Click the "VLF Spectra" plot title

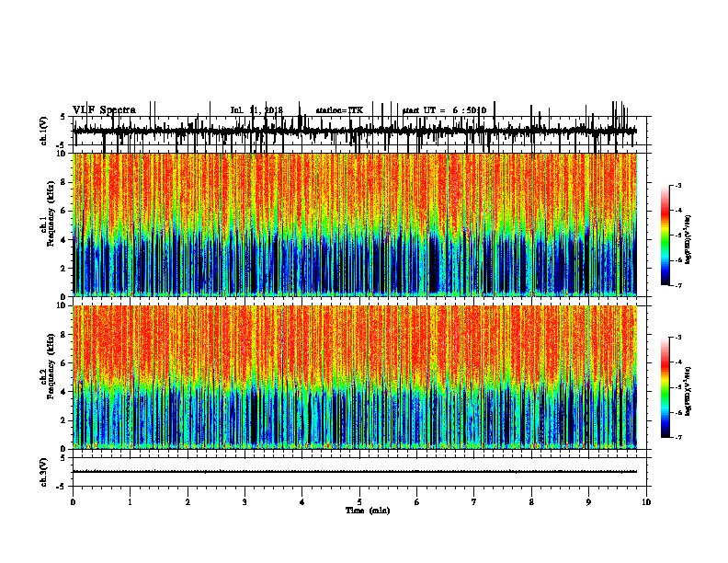pyautogui.click(x=104, y=110)
